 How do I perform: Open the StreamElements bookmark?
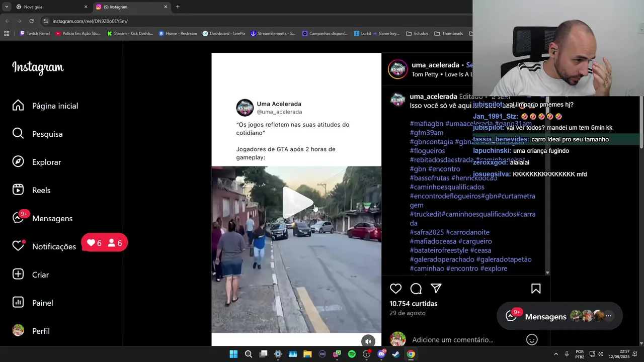273,34
